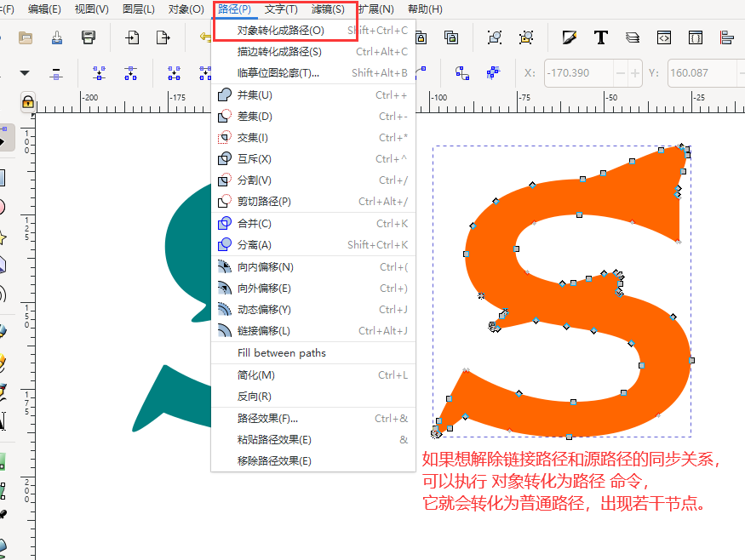Viewport: 745px width, 560px height.
Task: Open the Fill and Stroke dialog icon
Action: 570,37
